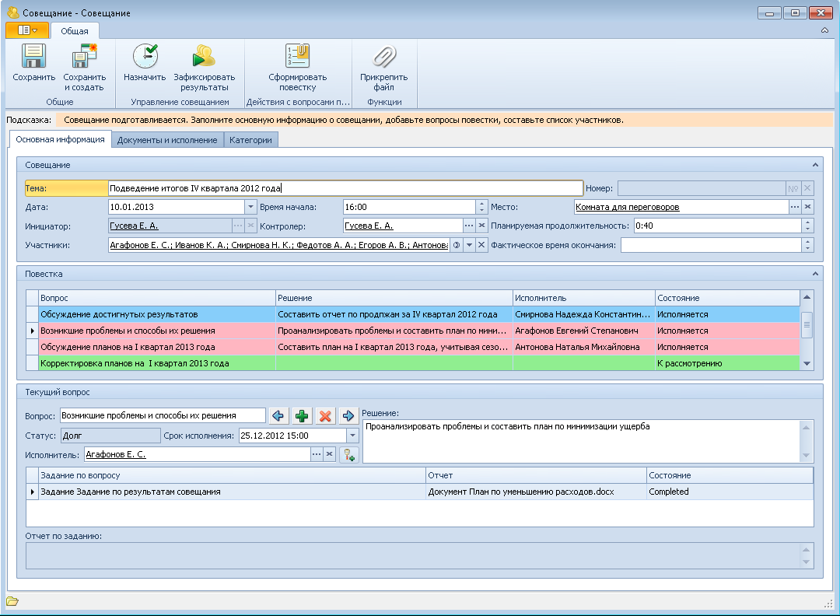Screen dimensions: 840x616
Task: Clear the Номер field with its X
Action: pyautogui.click(x=807, y=188)
